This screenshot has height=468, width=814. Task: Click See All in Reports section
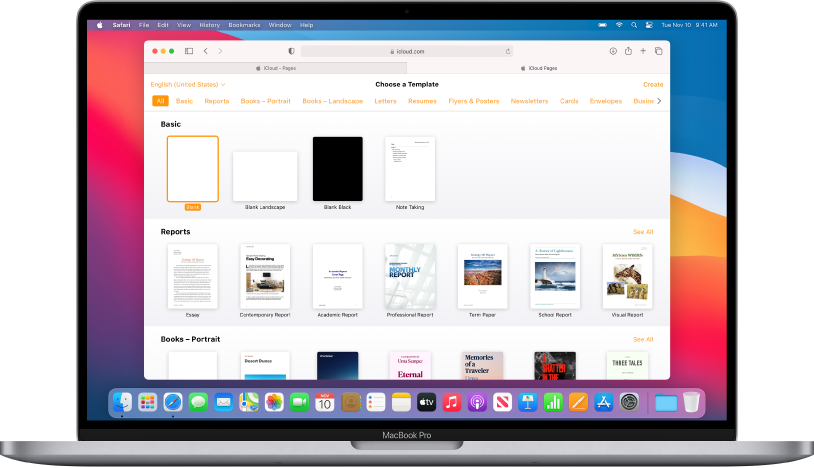click(643, 232)
